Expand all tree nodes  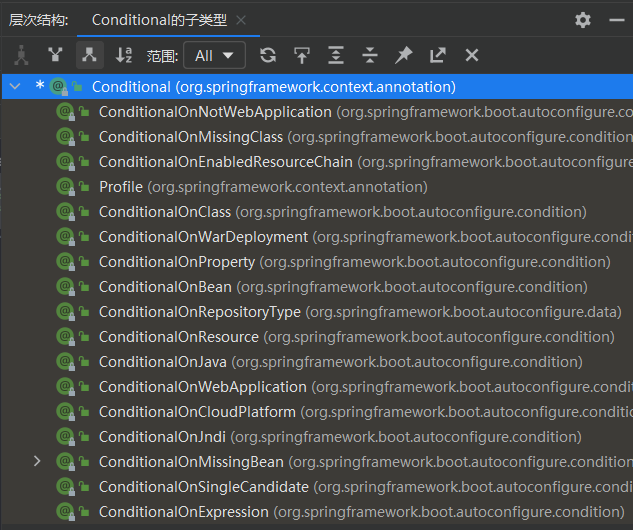[335, 55]
